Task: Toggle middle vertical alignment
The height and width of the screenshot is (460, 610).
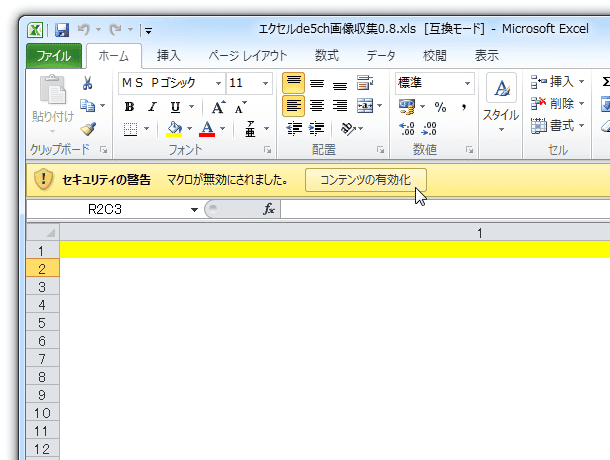Action: click(x=317, y=84)
